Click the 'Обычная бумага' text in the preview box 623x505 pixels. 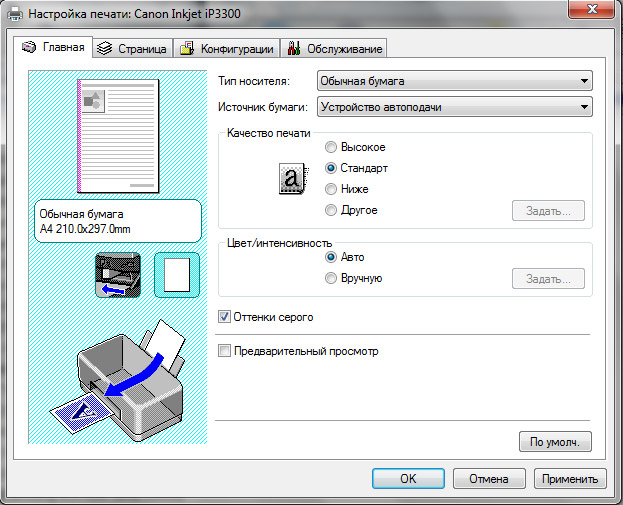click(81, 214)
